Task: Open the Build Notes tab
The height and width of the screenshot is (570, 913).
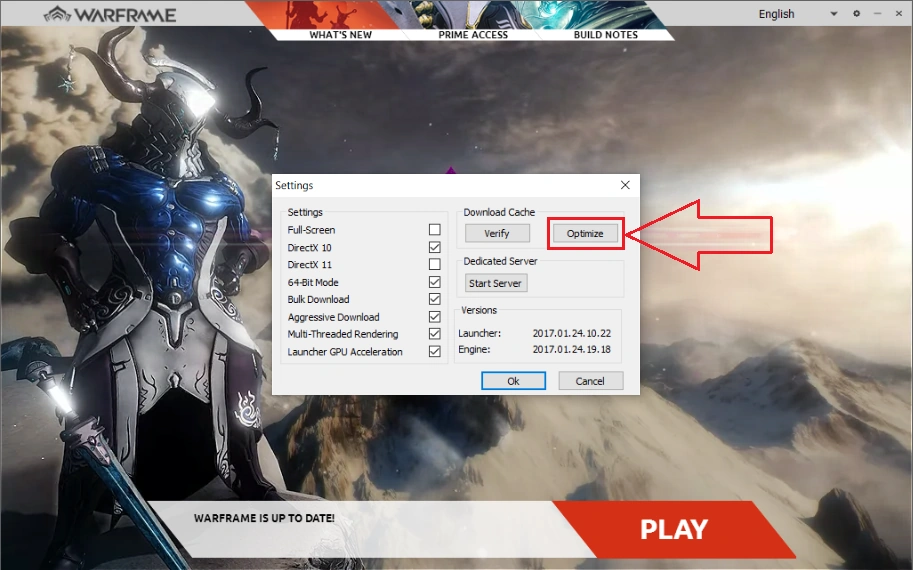Action: [x=605, y=35]
